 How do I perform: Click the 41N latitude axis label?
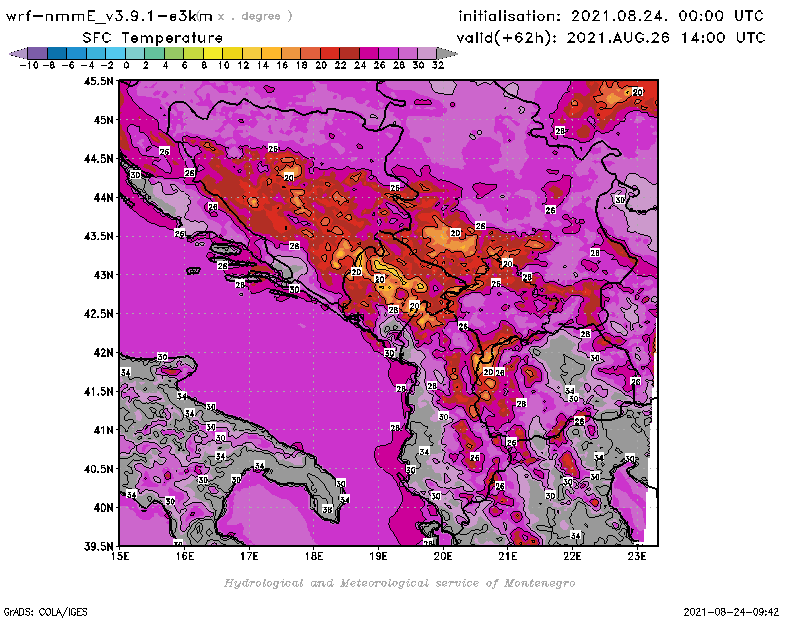[103, 430]
